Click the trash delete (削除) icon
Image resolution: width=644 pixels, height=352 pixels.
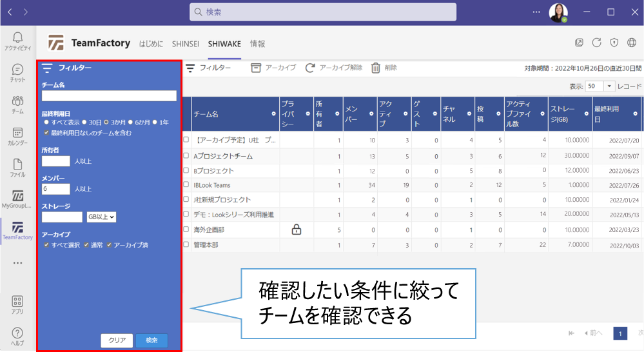pyautogui.click(x=376, y=68)
